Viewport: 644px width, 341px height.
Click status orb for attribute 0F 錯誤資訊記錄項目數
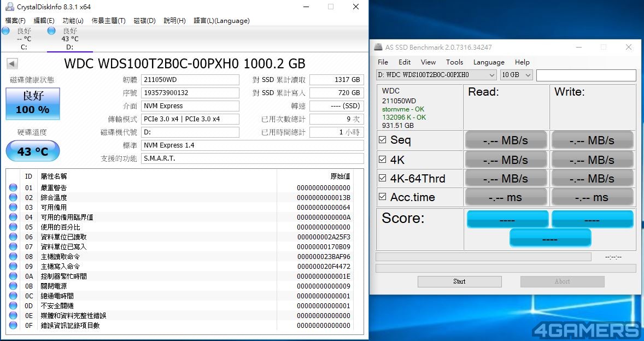(13, 325)
